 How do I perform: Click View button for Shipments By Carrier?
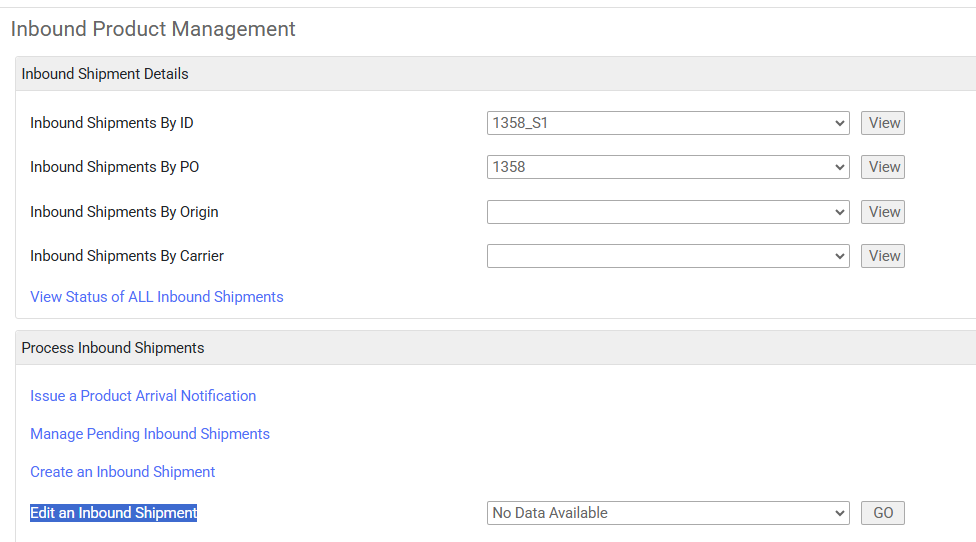click(x=883, y=256)
